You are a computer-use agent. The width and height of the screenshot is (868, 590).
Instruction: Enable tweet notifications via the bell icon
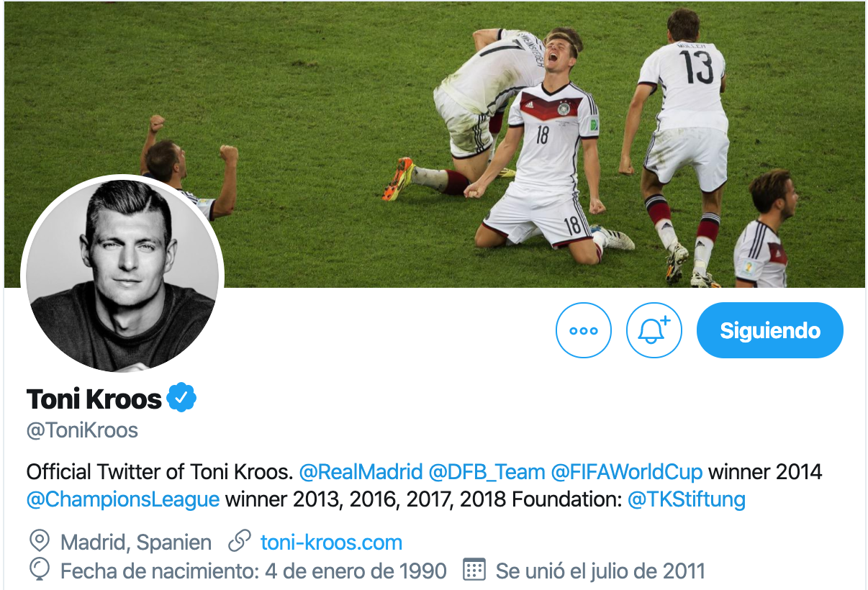[x=654, y=330]
